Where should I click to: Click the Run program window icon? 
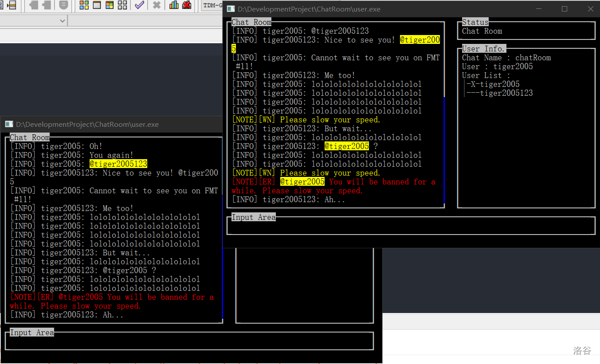click(x=97, y=5)
